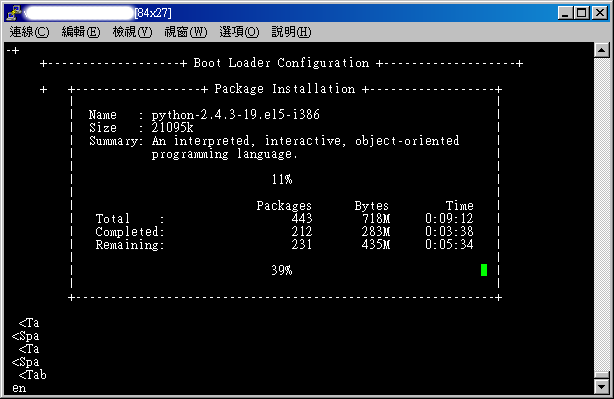Open the 連線(C) connection menu
This screenshot has height=399, width=614.
(29, 32)
